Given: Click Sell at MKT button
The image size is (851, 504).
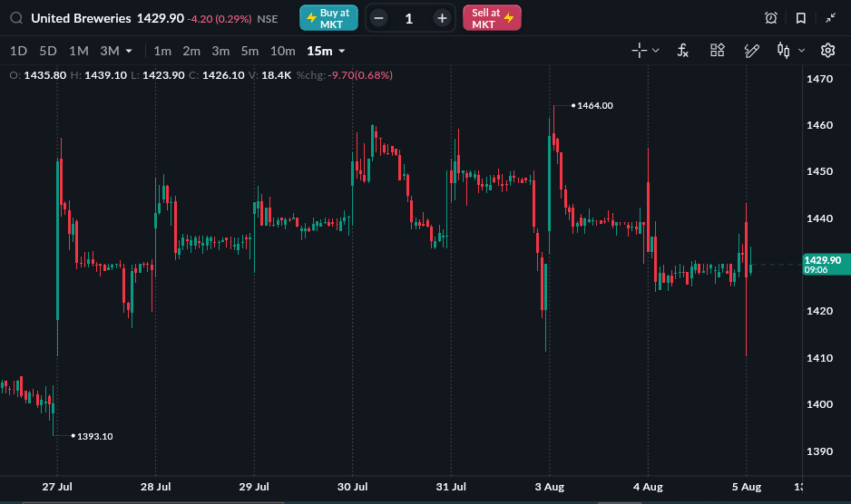Looking at the screenshot, I should [492, 18].
